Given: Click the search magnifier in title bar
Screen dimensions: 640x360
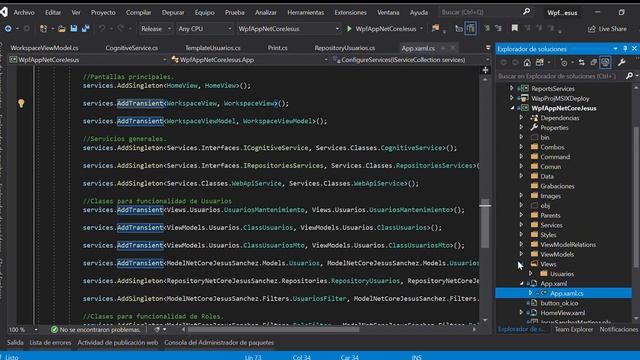Looking at the screenshot, I should (x=527, y=12).
